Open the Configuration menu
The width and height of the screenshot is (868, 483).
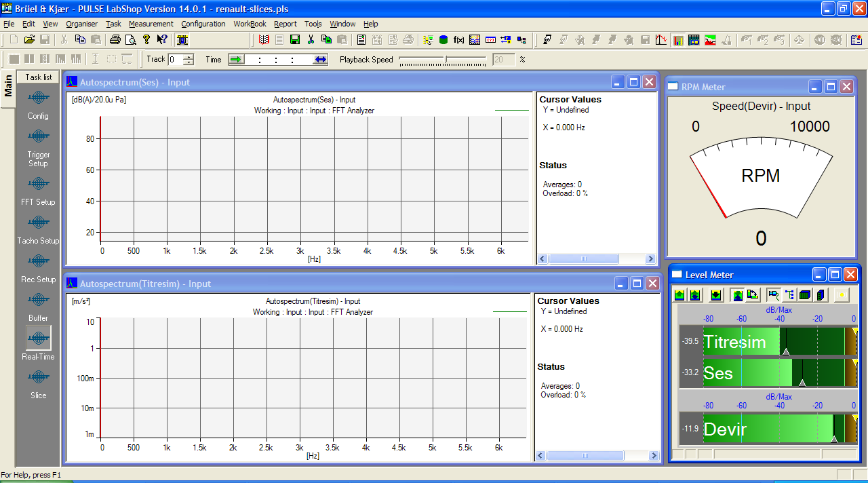point(203,24)
